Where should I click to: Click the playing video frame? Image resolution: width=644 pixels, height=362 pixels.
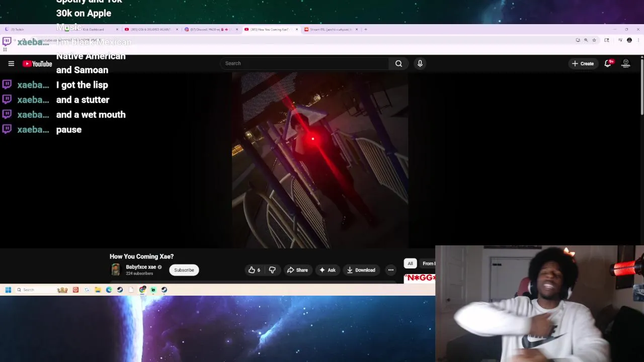320,160
